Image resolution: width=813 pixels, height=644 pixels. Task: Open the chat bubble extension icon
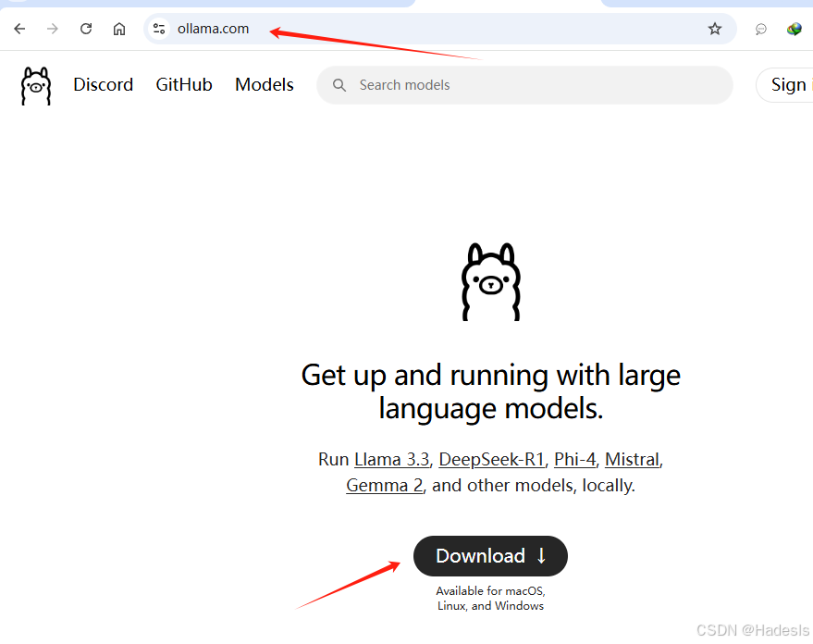tap(760, 29)
